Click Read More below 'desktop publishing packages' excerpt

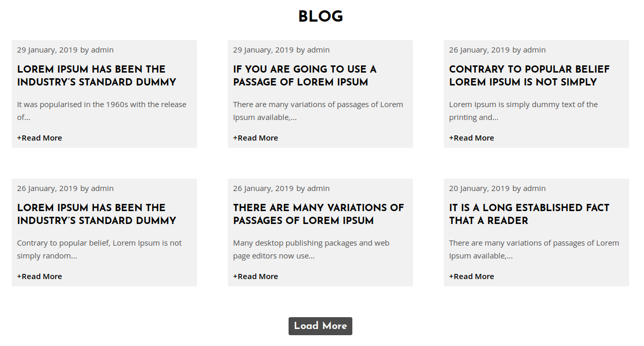(256, 276)
